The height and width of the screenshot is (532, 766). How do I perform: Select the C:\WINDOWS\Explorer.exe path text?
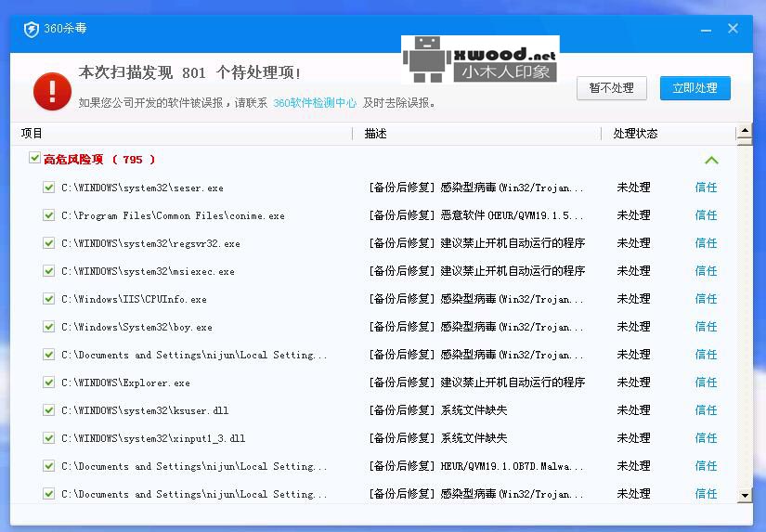pos(125,383)
